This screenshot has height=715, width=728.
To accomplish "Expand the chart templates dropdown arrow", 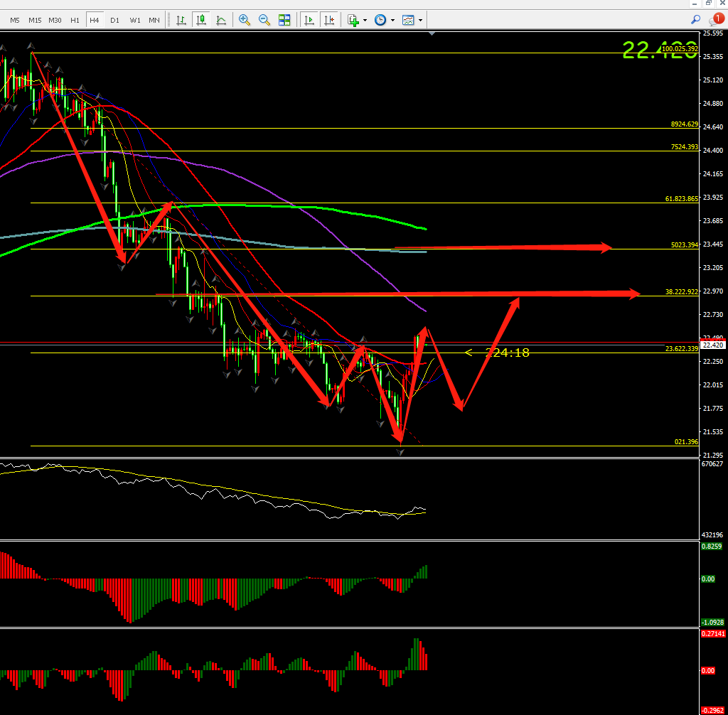I will [420, 21].
